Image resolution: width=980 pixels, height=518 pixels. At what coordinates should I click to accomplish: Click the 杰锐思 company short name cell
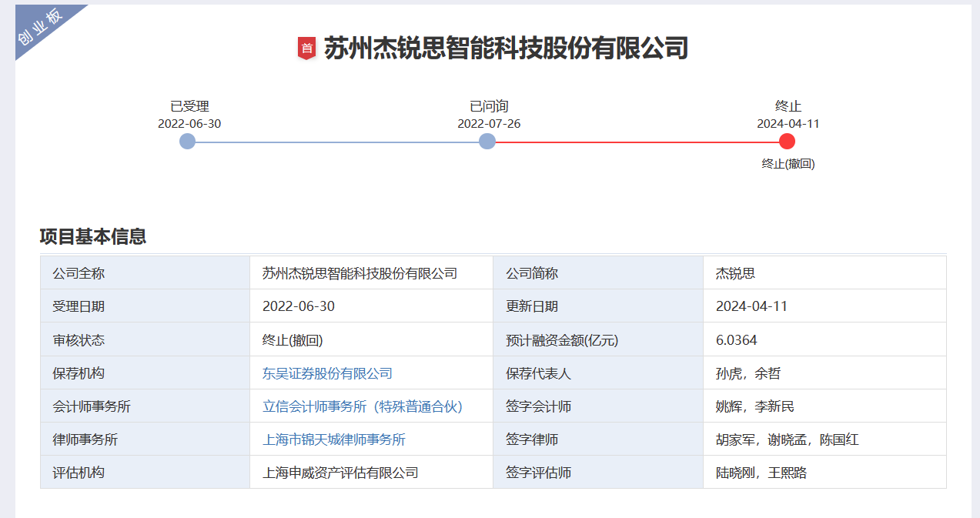(x=735, y=273)
